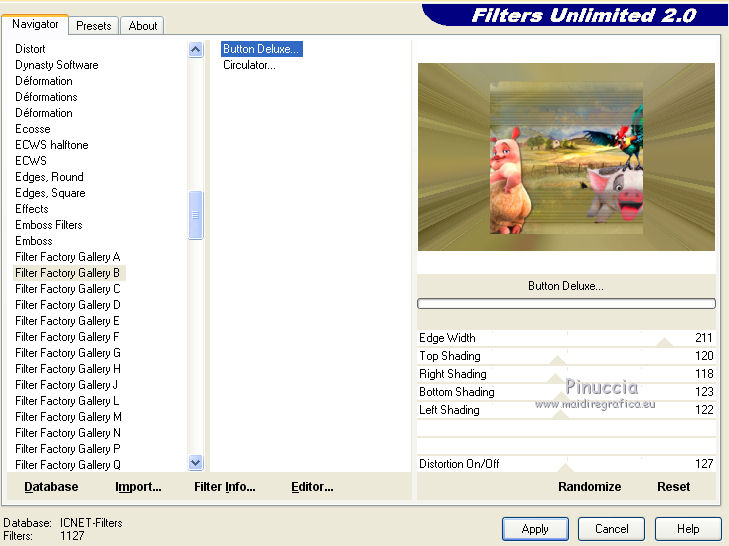Select the Edges, Round category
The image size is (729, 546).
click(x=49, y=177)
